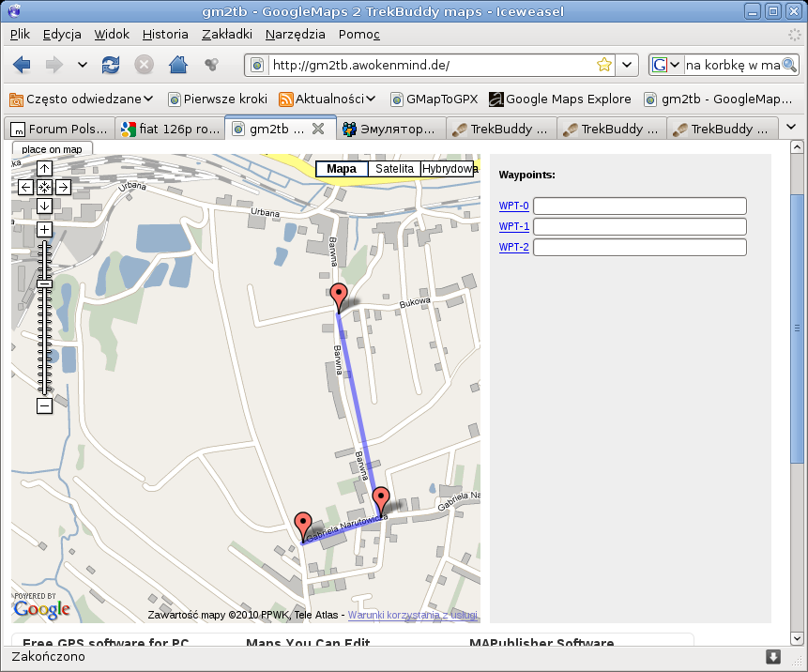Image resolution: width=808 pixels, height=672 pixels.
Task: Click the site identity icon in URL bar
Action: coord(257,65)
